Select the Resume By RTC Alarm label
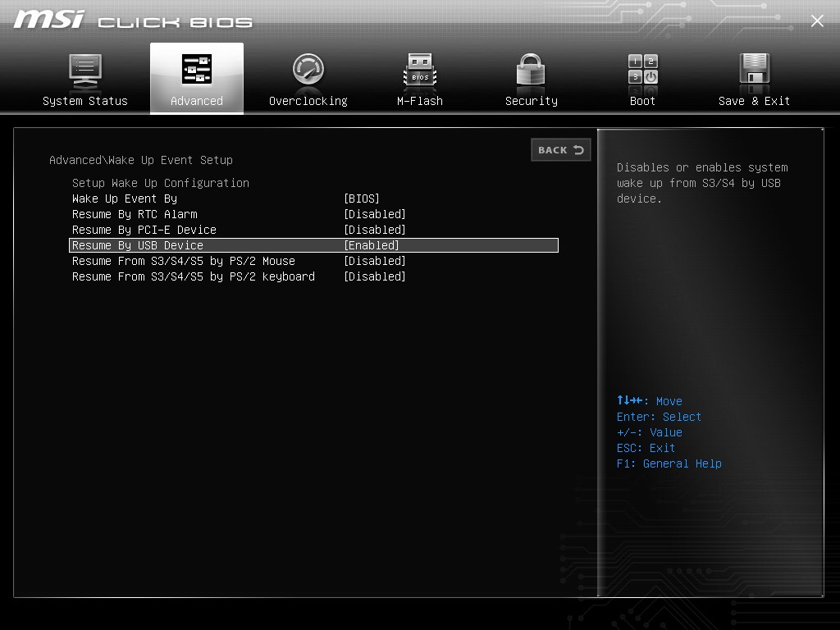Screen dimensions: 840x630 tap(135, 214)
